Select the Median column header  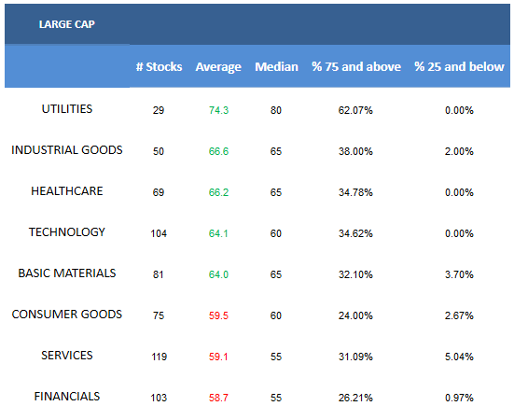click(x=276, y=67)
